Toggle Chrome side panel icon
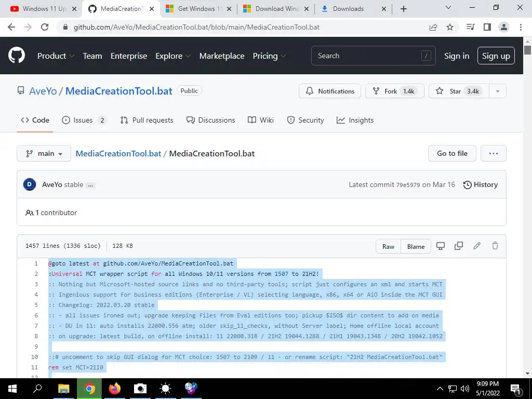Image resolution: width=532 pixels, height=399 pixels. [x=487, y=27]
